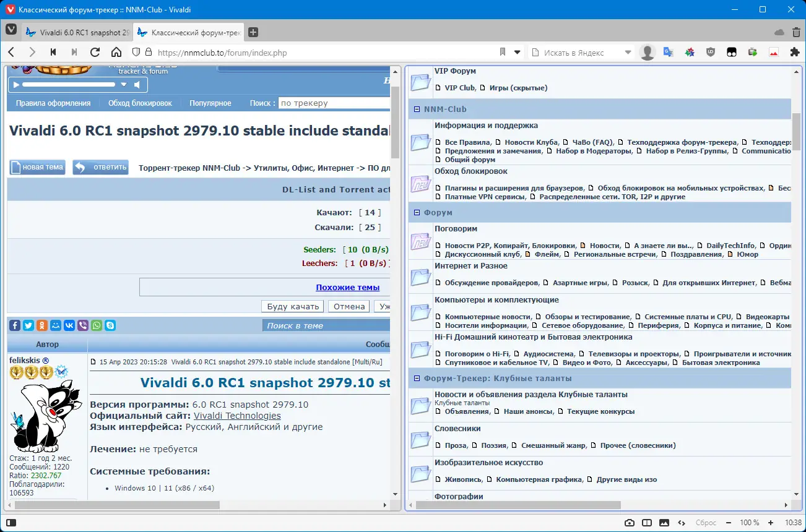Click the status bar capture camera icon
Screen dimensions: 806x532
pyautogui.click(x=630, y=523)
